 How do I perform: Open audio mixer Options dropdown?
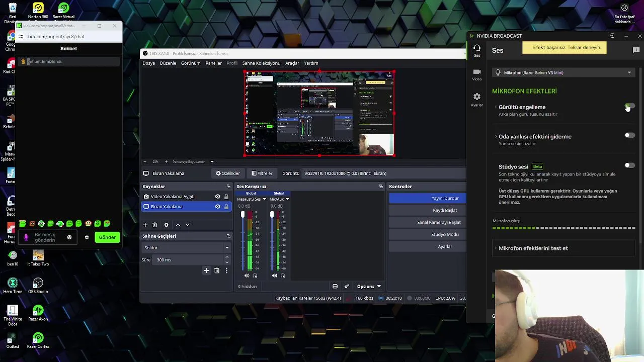coord(369,287)
